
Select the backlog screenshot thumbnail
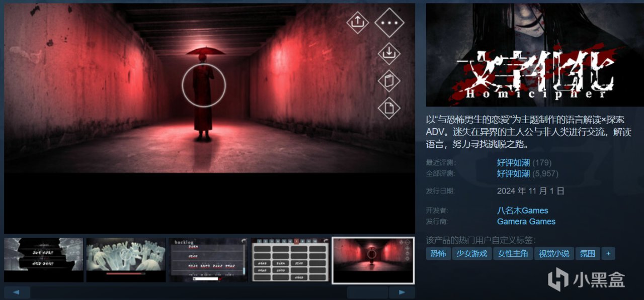(208, 260)
